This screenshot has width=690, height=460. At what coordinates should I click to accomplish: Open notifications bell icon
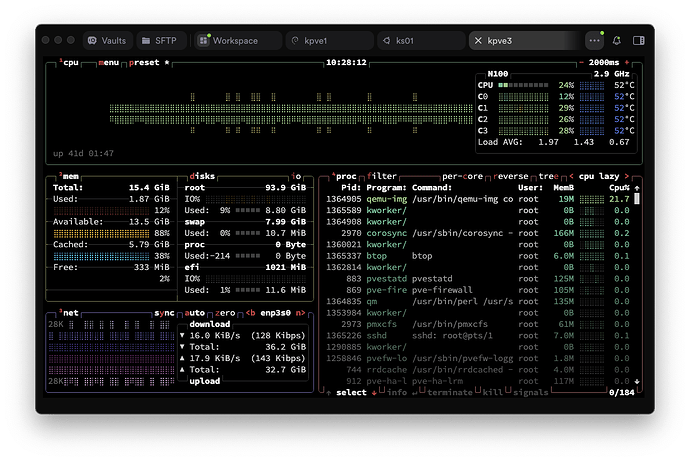[x=617, y=40]
